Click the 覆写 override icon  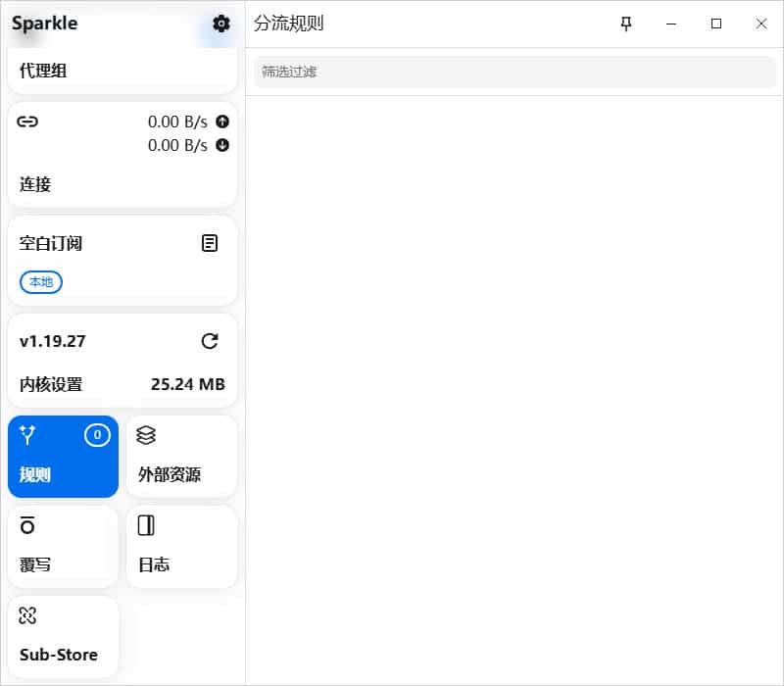pyautogui.click(x=27, y=525)
